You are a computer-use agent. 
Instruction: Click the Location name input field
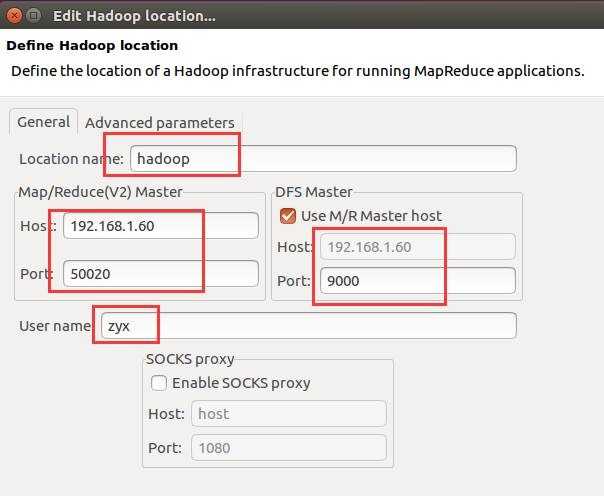[323, 159]
